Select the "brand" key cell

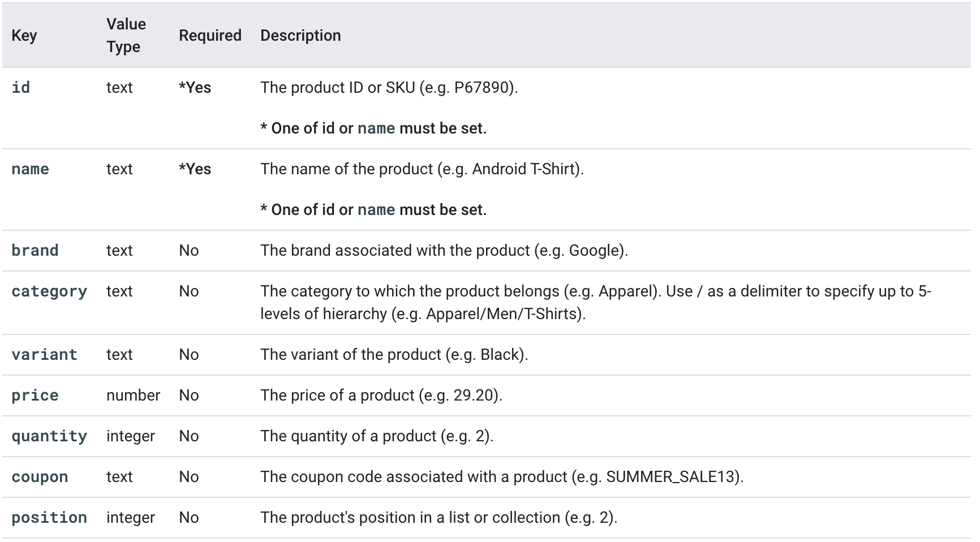click(x=35, y=251)
